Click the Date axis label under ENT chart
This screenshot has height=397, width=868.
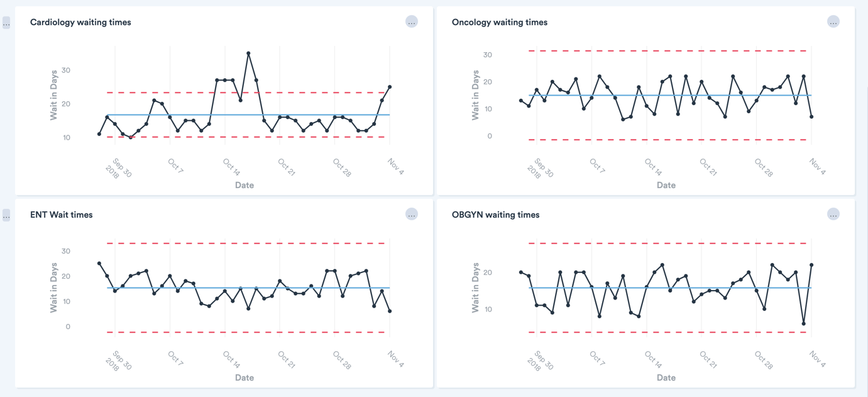tap(244, 377)
